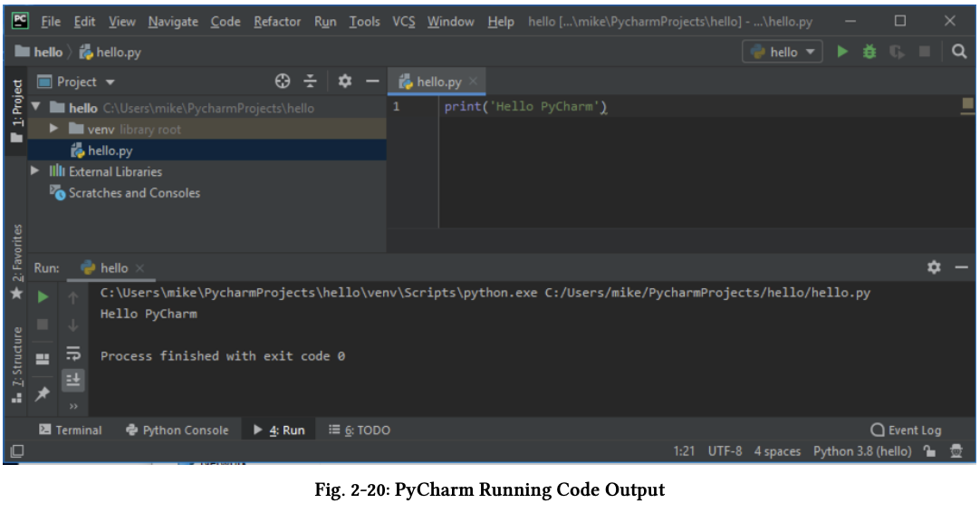Open the Edit menu

(x=84, y=21)
